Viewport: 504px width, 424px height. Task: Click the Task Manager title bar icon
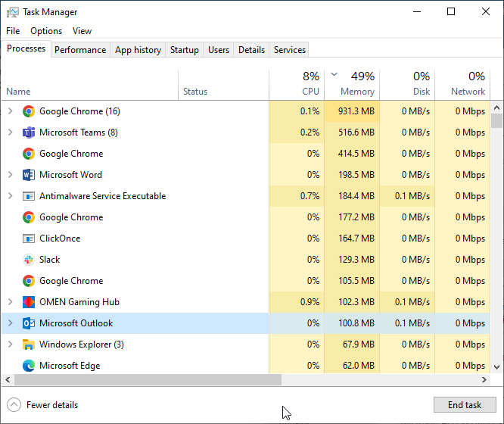tap(13, 12)
